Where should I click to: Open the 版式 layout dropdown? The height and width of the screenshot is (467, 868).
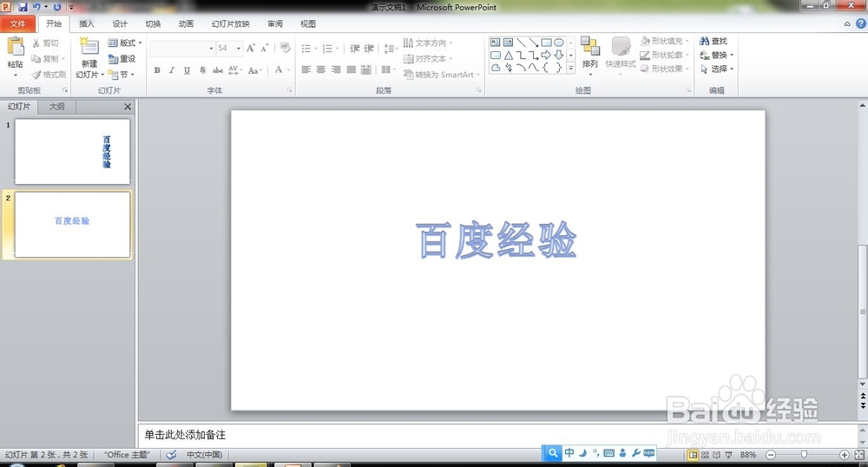point(125,43)
